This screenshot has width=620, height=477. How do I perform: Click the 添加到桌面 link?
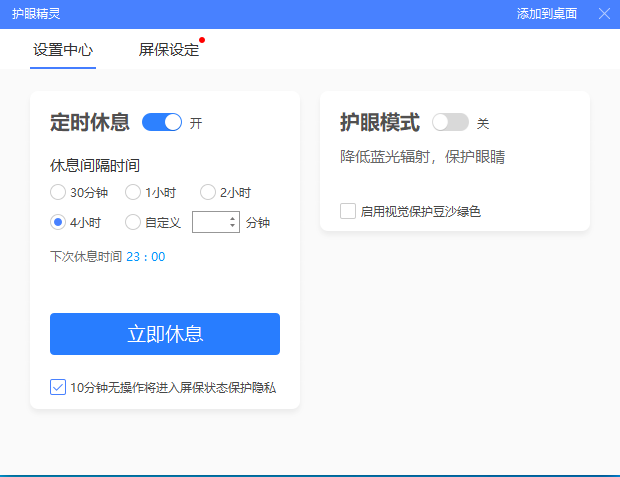[x=546, y=14]
